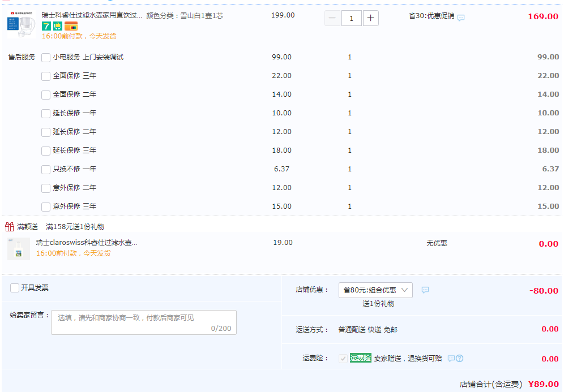The height and width of the screenshot is (392, 564).
Task: Tick the 开具发票 invoice checkbox
Action: click(x=15, y=288)
